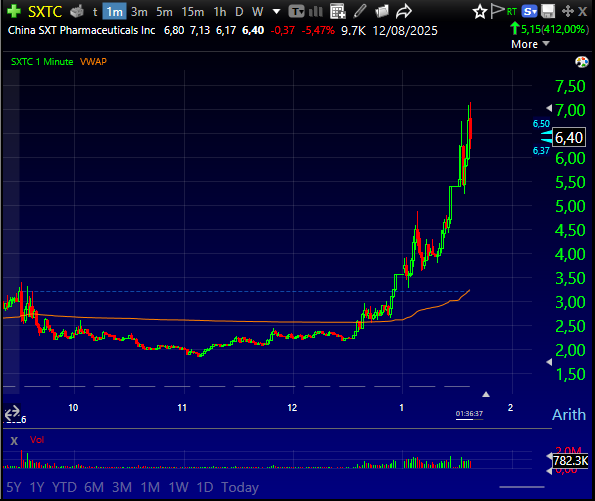Image resolution: width=595 pixels, height=501 pixels.
Task: Toggle the RT real-time indicator
Action: click(512, 12)
